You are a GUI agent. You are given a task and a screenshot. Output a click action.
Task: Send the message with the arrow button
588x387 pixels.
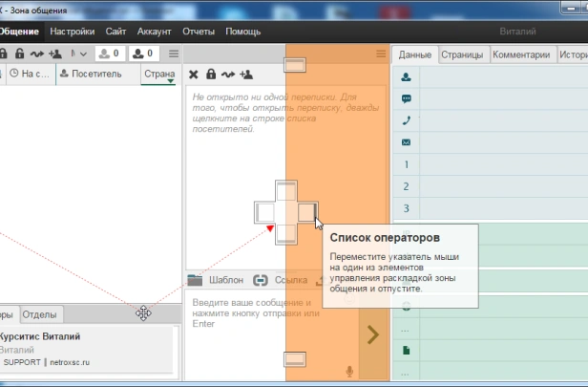[x=373, y=334]
